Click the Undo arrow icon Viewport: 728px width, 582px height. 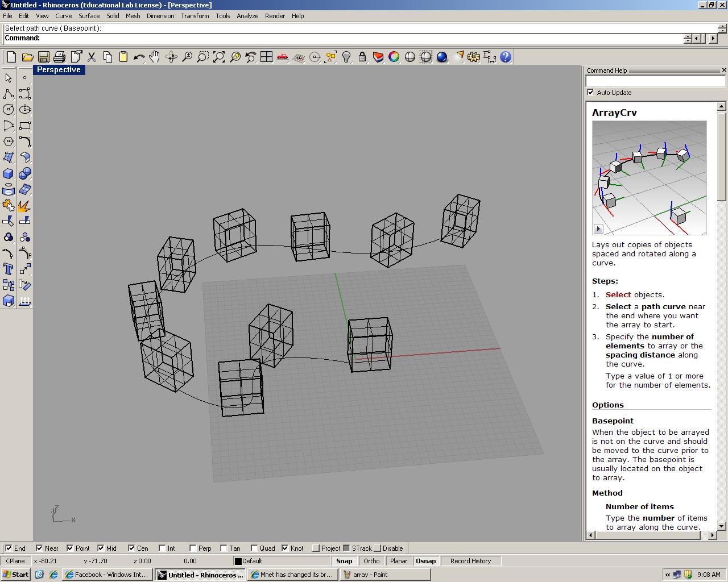139,57
